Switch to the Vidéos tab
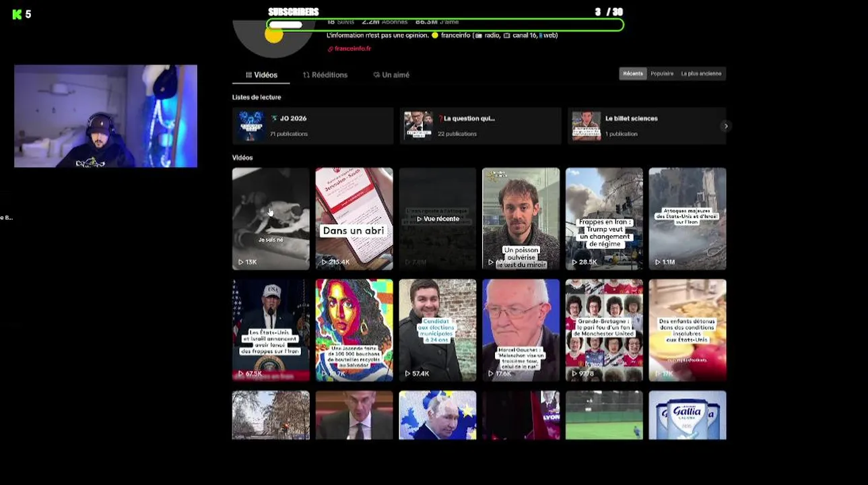The height and width of the screenshot is (485, 868). click(261, 75)
